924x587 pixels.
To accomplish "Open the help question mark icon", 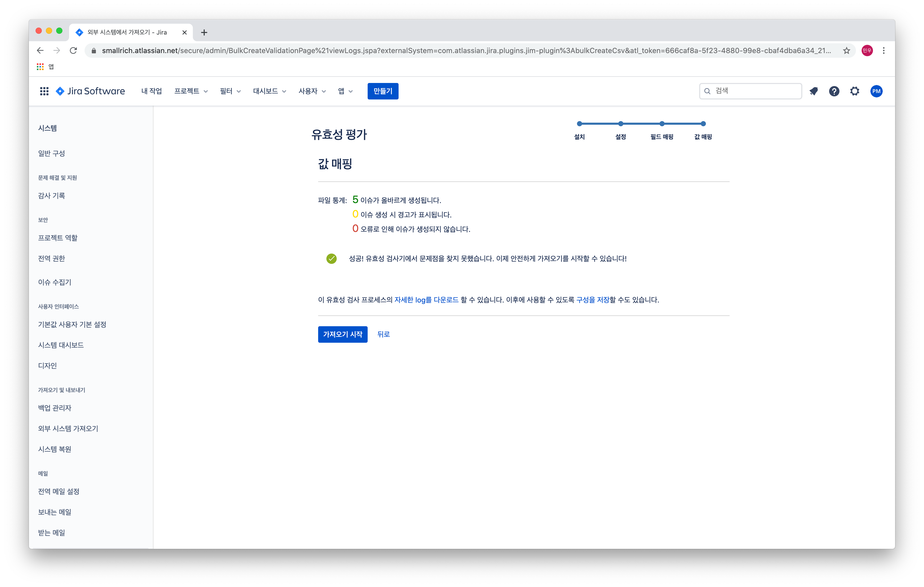I will pos(834,91).
